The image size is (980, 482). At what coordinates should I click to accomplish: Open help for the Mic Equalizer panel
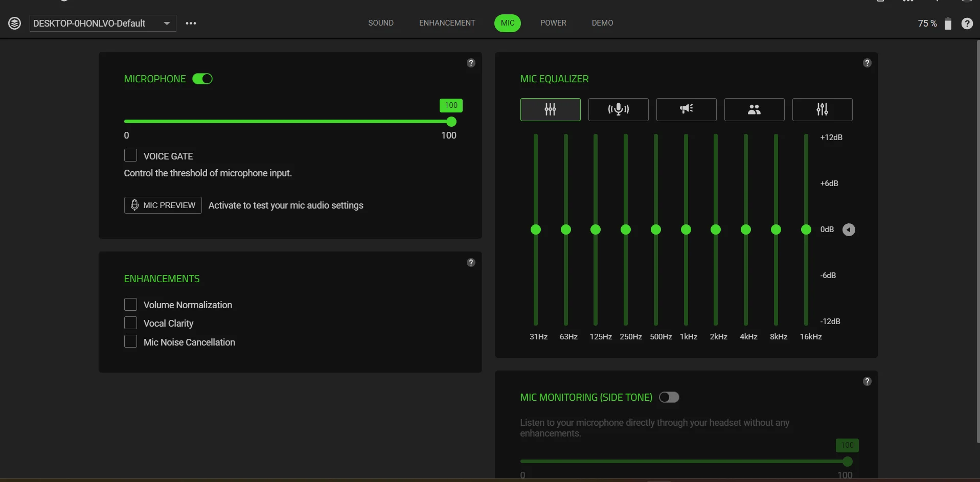click(x=867, y=63)
